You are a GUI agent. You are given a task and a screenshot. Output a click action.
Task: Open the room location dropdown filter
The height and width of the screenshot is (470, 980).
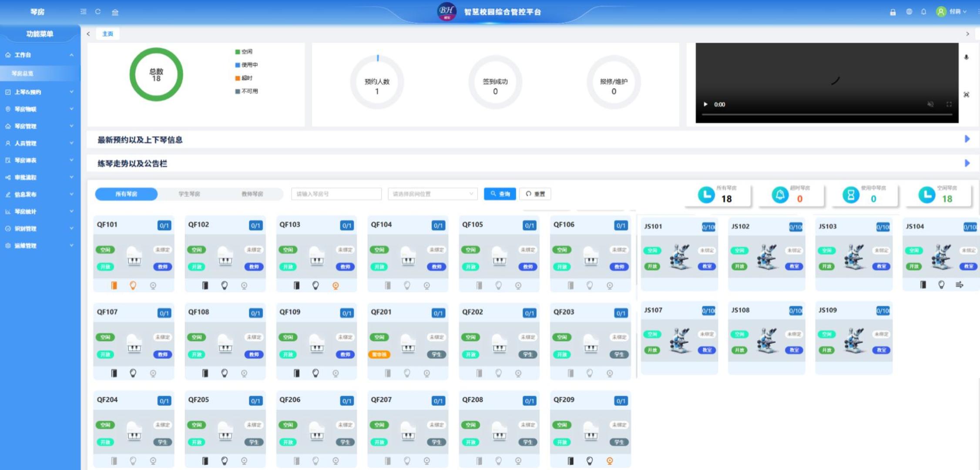coord(432,194)
